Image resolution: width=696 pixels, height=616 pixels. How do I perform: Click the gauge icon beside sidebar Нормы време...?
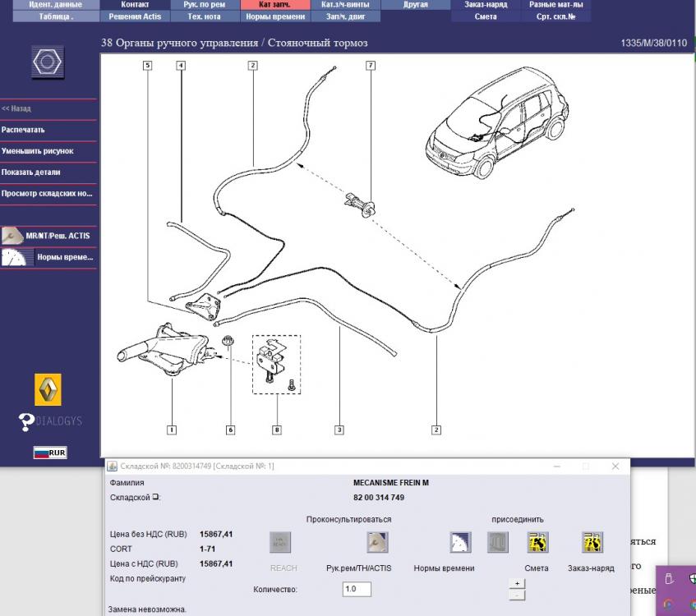point(14,257)
